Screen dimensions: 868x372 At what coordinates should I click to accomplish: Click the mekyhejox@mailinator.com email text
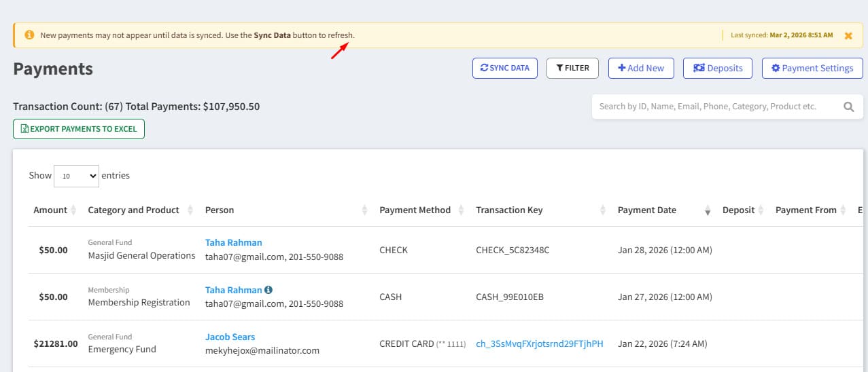[x=262, y=351]
